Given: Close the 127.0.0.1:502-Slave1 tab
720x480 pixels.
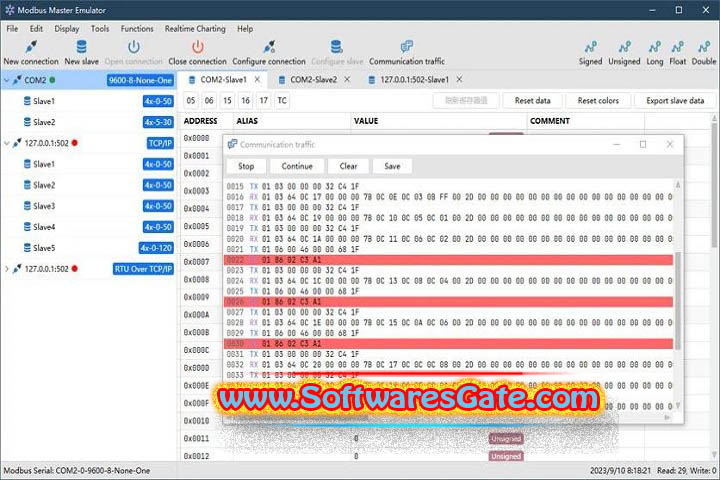Looking at the screenshot, I should coord(459,80).
